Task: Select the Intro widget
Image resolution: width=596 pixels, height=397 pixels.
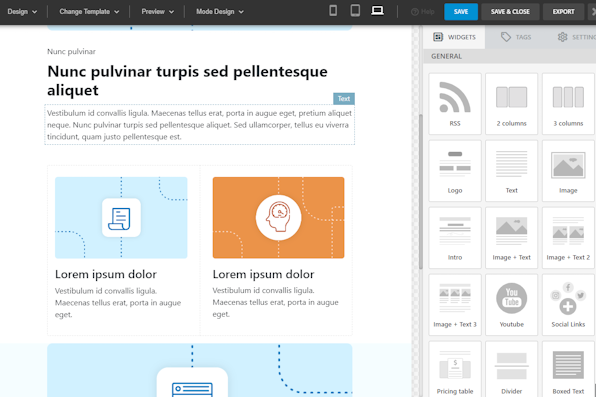Action: point(455,238)
